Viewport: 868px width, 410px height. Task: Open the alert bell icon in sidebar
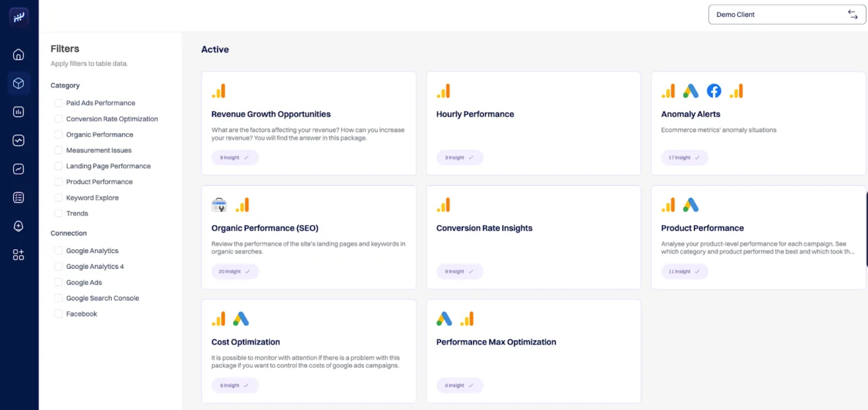[18, 226]
